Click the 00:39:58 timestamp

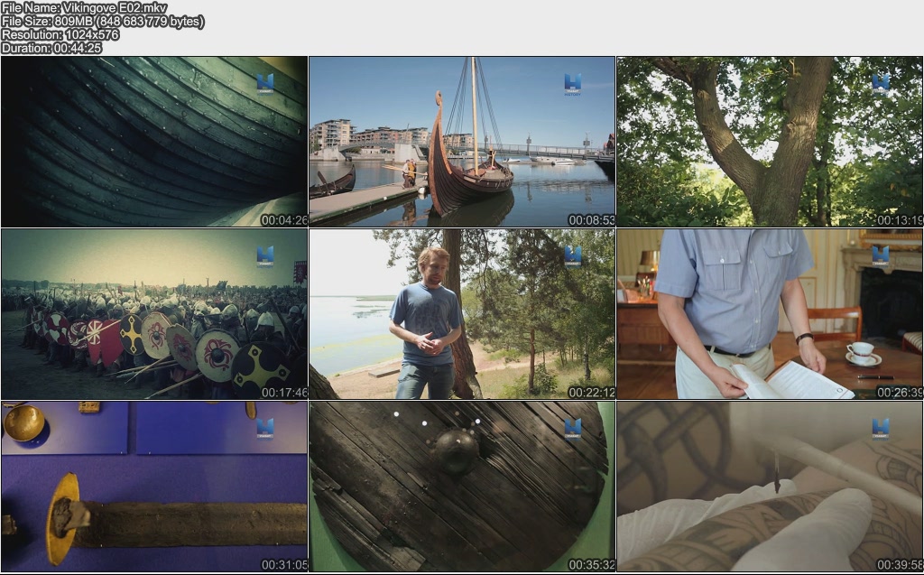pyautogui.click(x=899, y=565)
